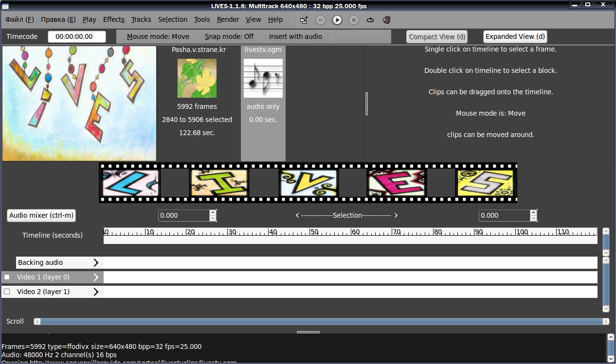Expand the Backing audio track arrow

tap(96, 262)
